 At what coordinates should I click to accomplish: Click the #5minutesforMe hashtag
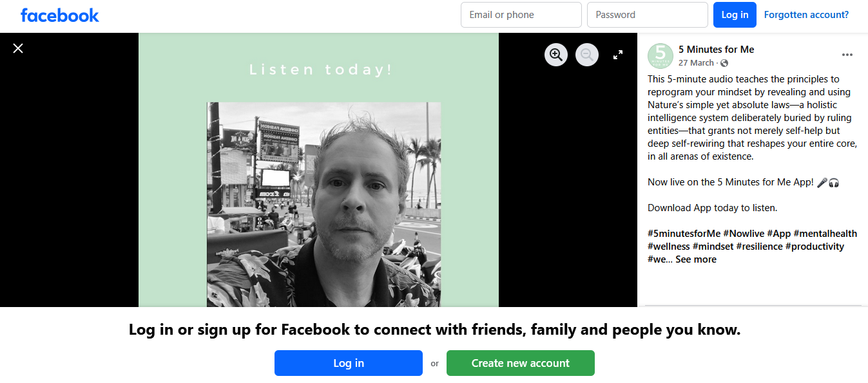[x=684, y=234]
